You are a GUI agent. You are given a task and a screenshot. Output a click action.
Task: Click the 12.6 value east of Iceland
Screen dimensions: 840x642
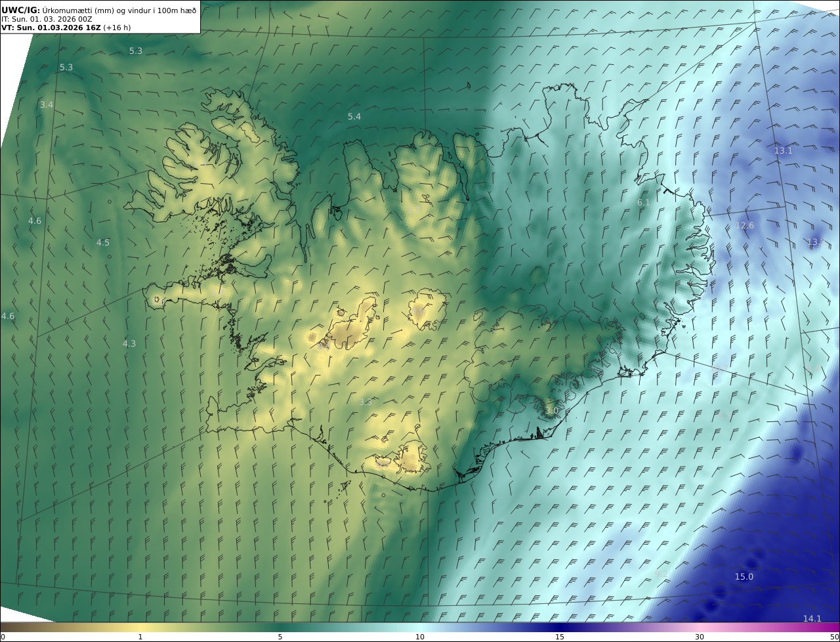pyautogui.click(x=745, y=225)
